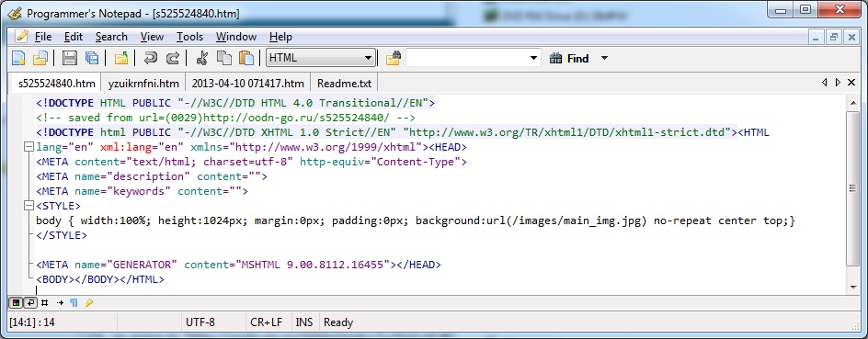Toggle line numbers with the hash icon
The image size is (868, 339).
[45, 302]
